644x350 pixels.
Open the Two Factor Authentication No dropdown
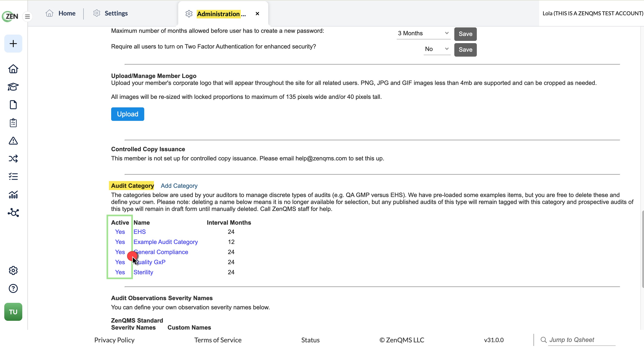point(437,49)
